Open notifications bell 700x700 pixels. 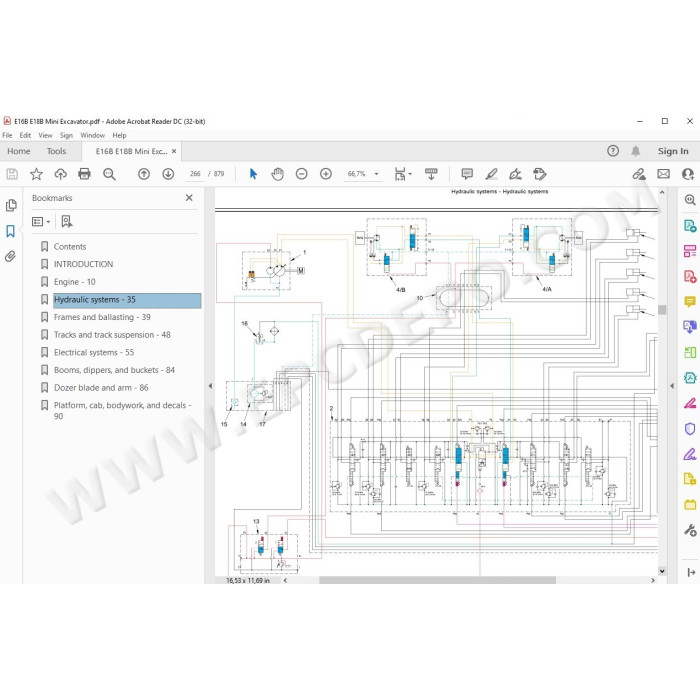point(636,151)
